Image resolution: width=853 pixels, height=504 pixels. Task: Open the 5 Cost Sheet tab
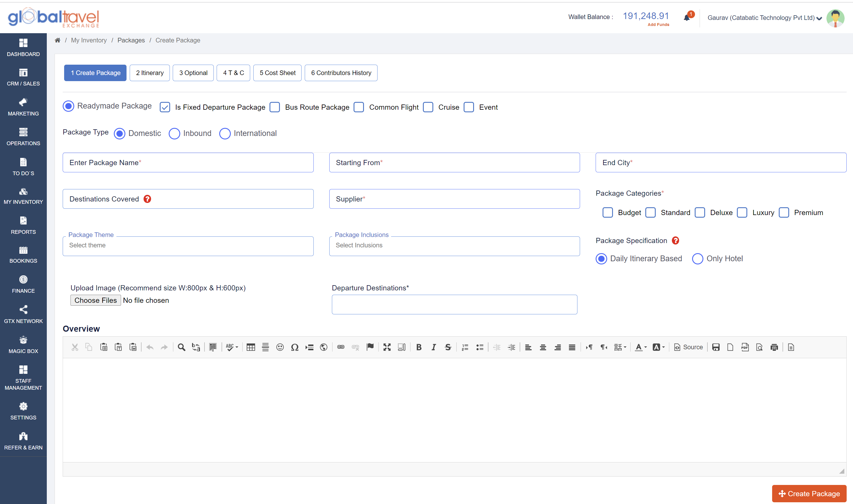click(x=277, y=73)
